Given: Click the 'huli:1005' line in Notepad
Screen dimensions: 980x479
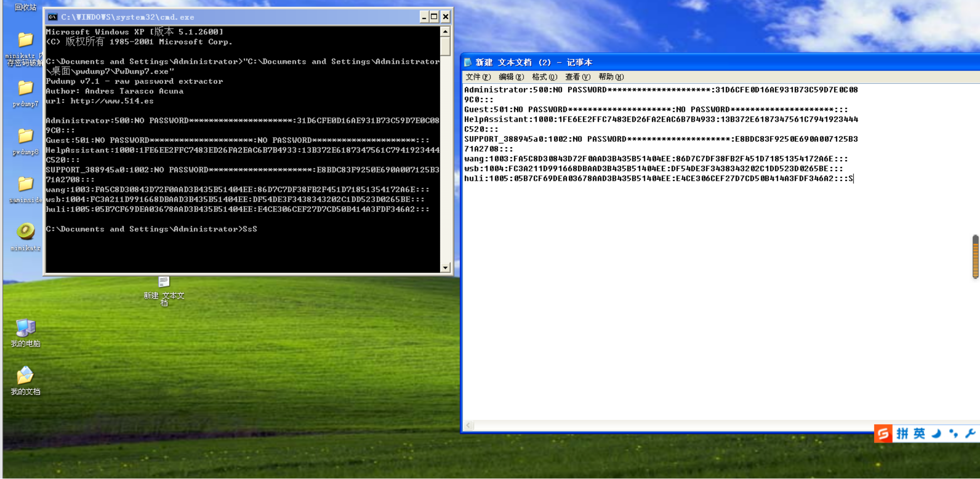Looking at the screenshot, I should click(658, 178).
